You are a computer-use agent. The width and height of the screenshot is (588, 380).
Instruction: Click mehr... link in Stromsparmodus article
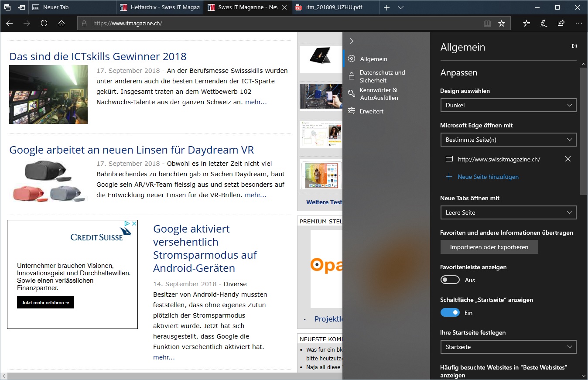[x=164, y=357]
